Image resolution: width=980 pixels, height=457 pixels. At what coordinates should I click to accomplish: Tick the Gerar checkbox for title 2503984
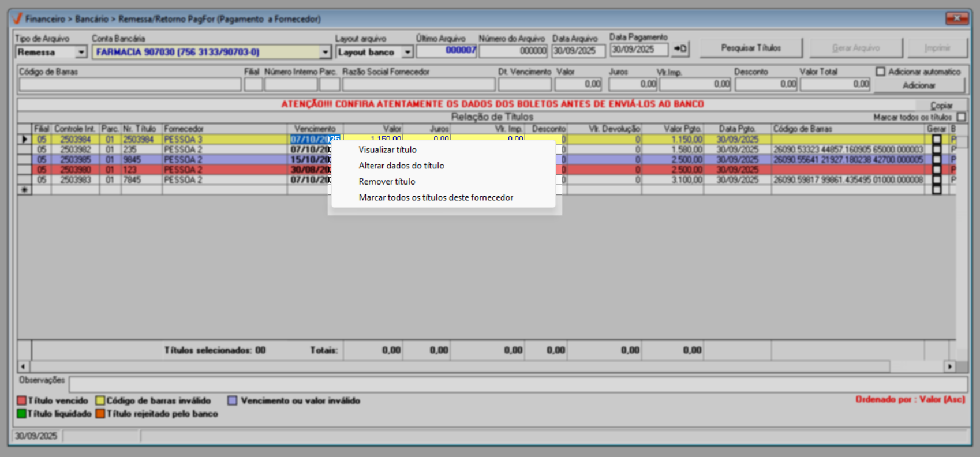936,139
